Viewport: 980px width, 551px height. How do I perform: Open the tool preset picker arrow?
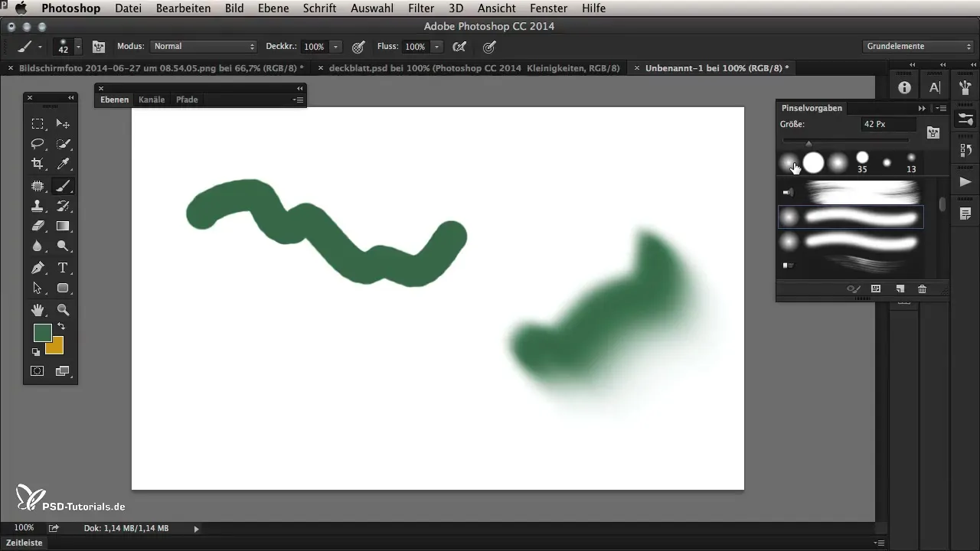(39, 47)
